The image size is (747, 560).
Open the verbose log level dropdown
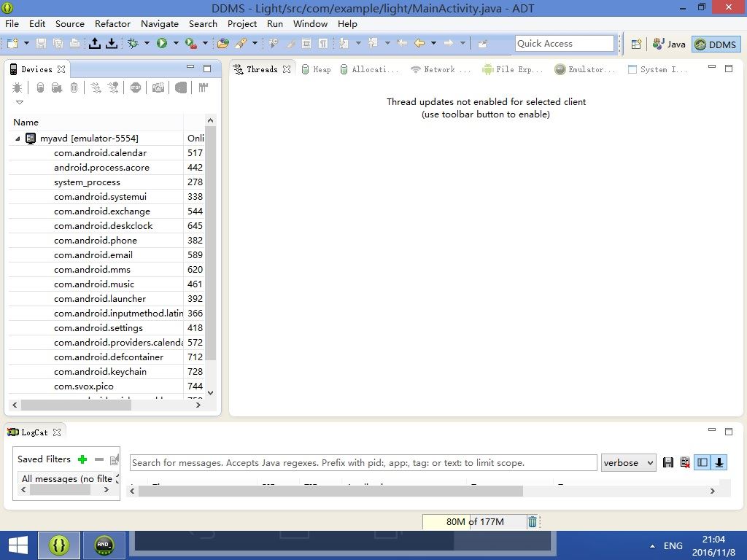click(628, 463)
